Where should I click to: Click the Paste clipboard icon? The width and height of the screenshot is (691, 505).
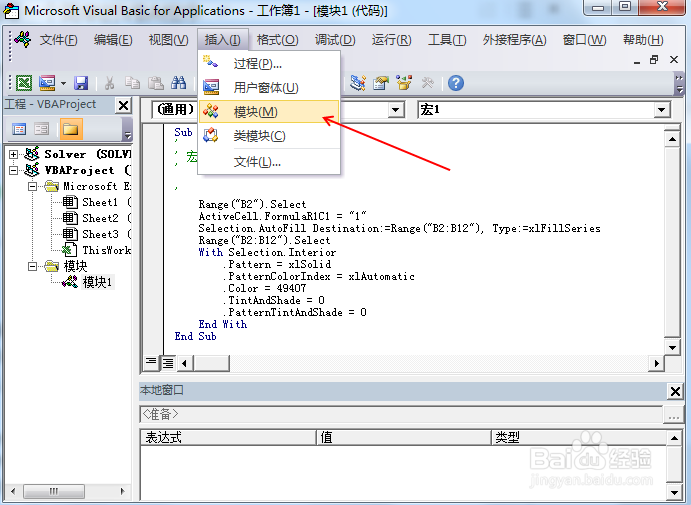[155, 83]
